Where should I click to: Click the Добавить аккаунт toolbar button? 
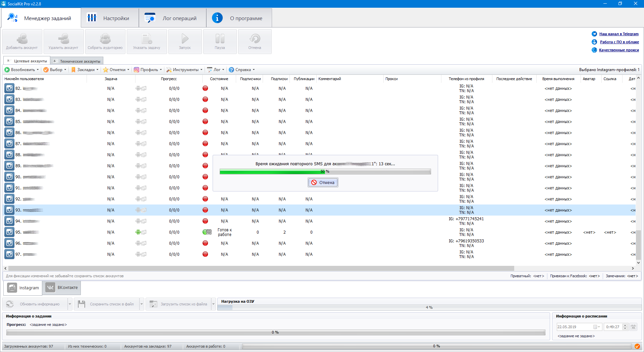point(22,42)
